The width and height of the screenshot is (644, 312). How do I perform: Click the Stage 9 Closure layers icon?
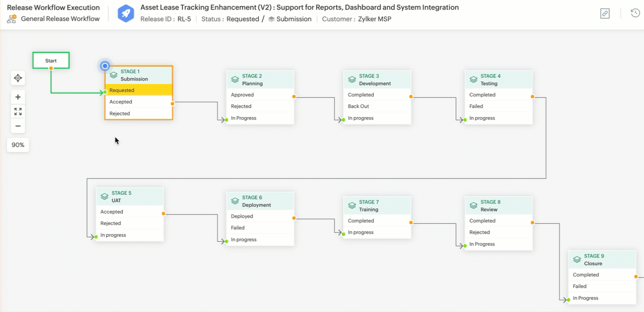coord(576,260)
